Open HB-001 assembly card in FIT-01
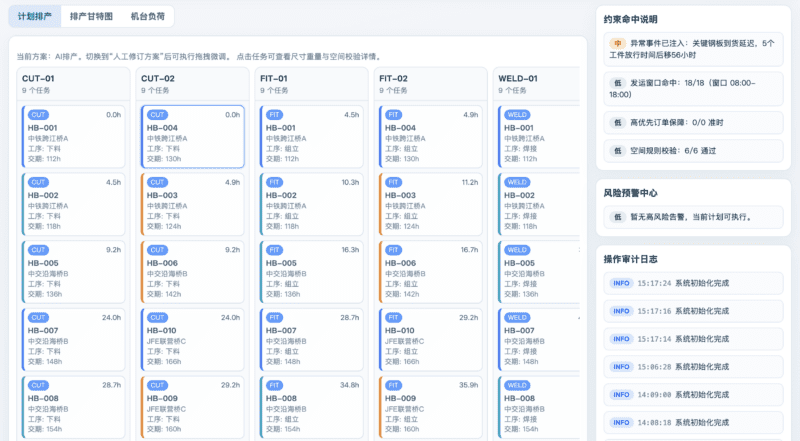Screen dimensions: 800x441 (312, 136)
